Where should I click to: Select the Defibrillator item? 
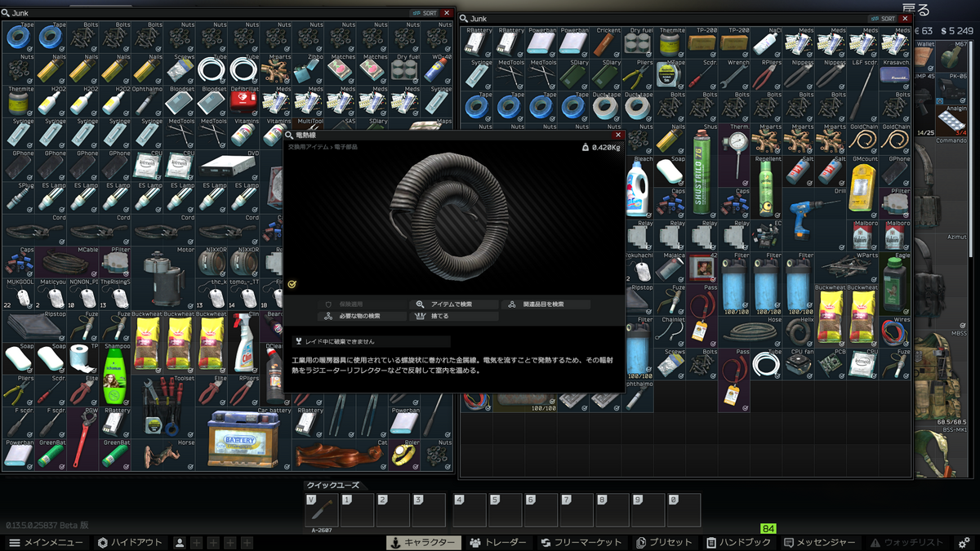click(x=243, y=102)
